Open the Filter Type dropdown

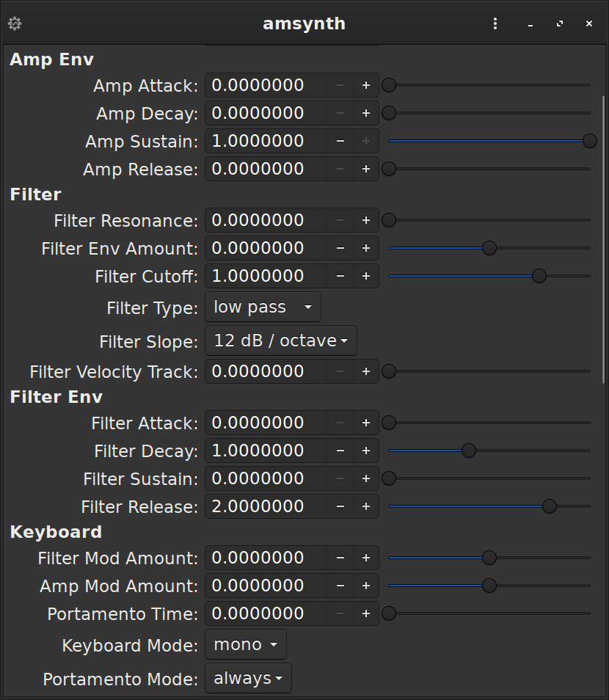click(263, 307)
